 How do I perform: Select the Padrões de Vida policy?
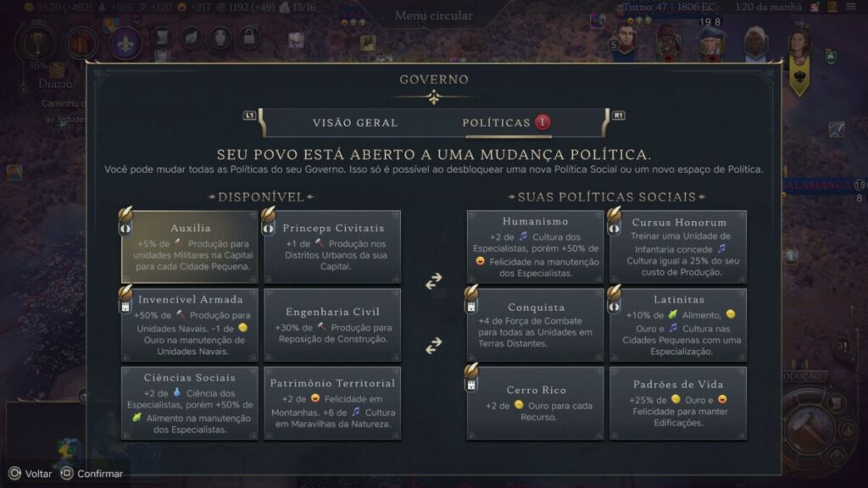(x=678, y=403)
